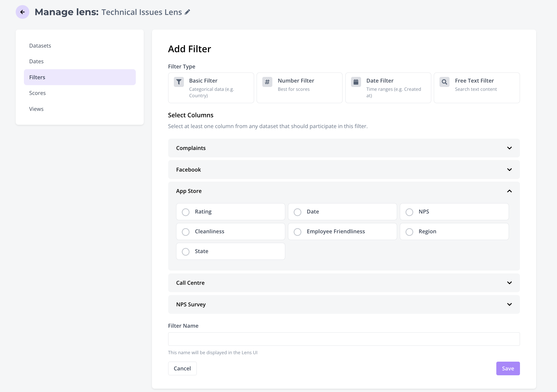Select the NPS column radio button
Image resolution: width=557 pixels, height=392 pixels.
tap(409, 212)
